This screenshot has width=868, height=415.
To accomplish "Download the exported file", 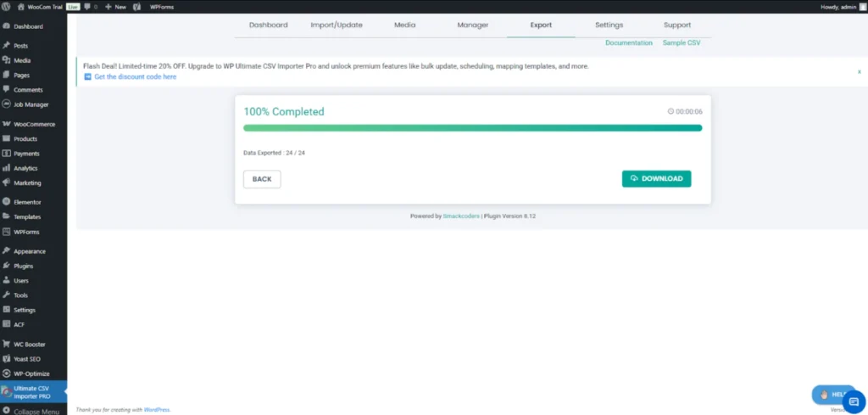I will 657,179.
